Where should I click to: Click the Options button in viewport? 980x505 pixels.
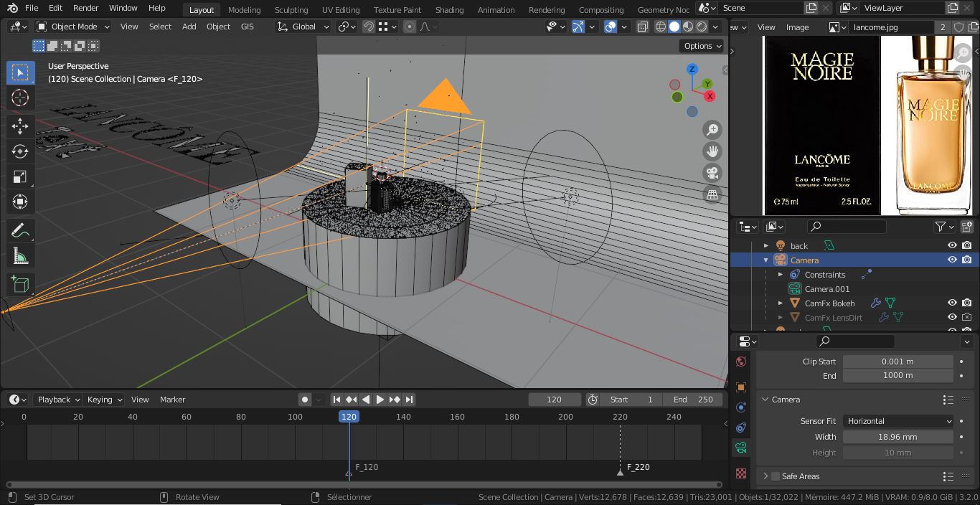pyautogui.click(x=702, y=46)
